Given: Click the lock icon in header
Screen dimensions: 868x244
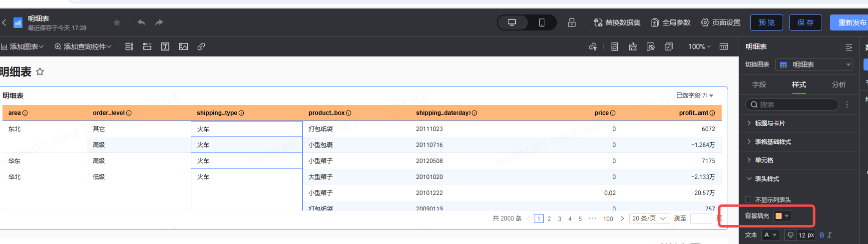Looking at the screenshot, I should pos(572,22).
